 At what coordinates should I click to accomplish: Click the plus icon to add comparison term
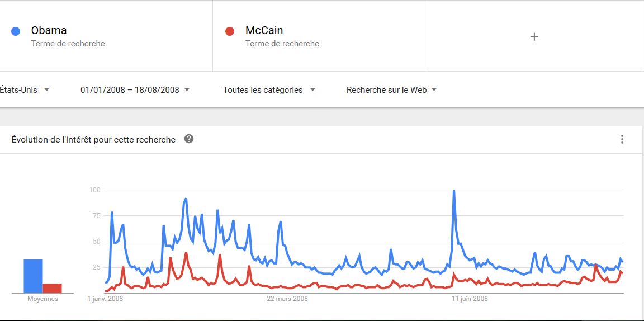pyautogui.click(x=534, y=36)
